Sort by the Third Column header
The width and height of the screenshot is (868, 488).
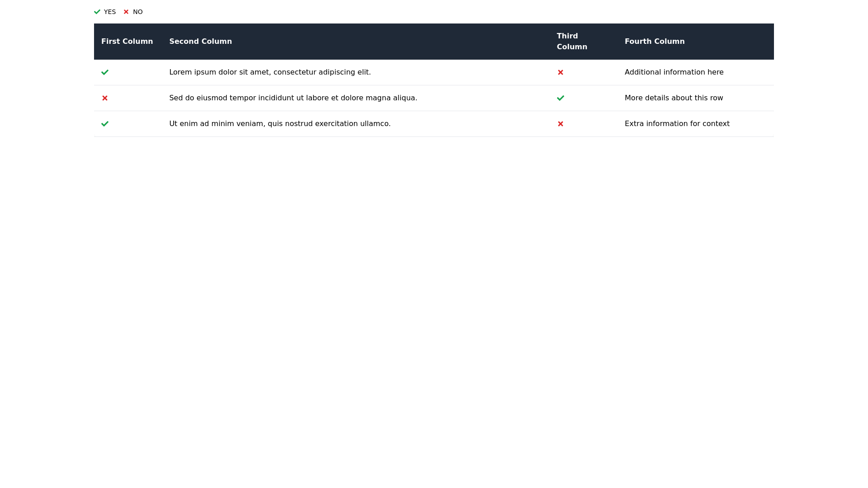[x=571, y=41]
